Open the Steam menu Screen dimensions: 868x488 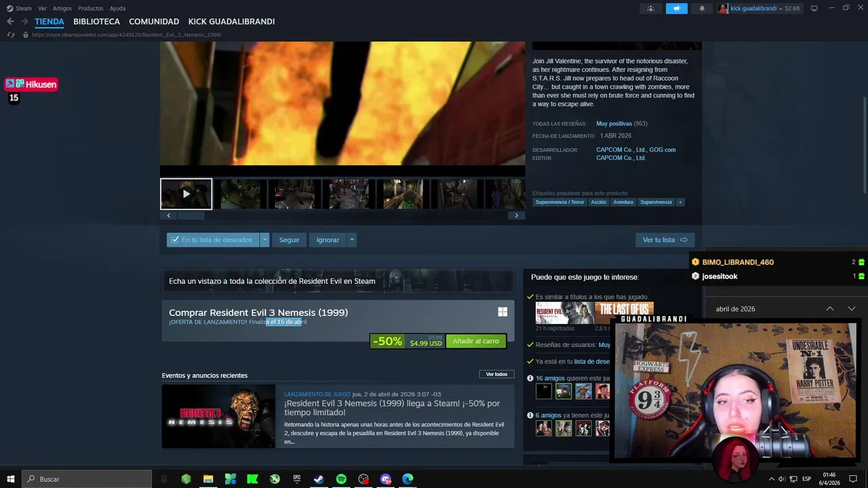pyautogui.click(x=19, y=8)
